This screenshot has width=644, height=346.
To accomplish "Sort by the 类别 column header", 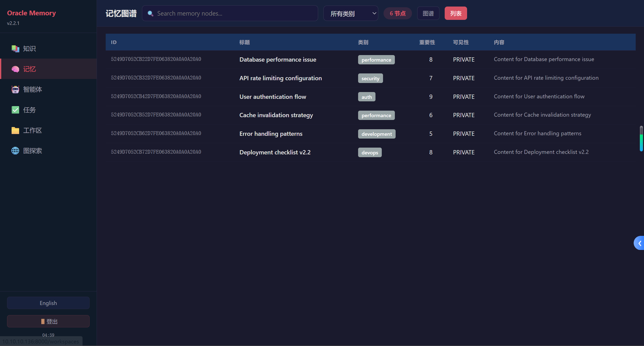I will [363, 42].
